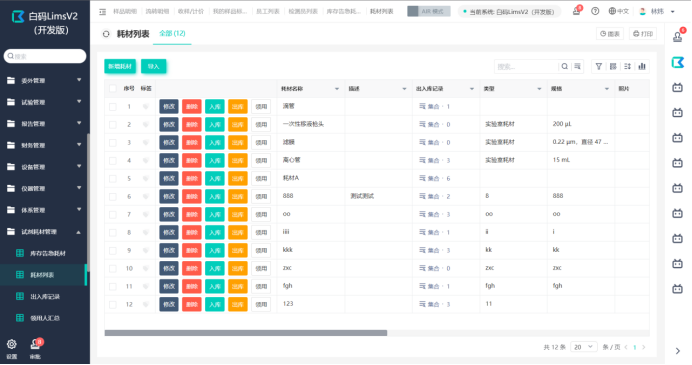
Task: Tick the select-all checkbox in the table header
Action: pos(113,89)
